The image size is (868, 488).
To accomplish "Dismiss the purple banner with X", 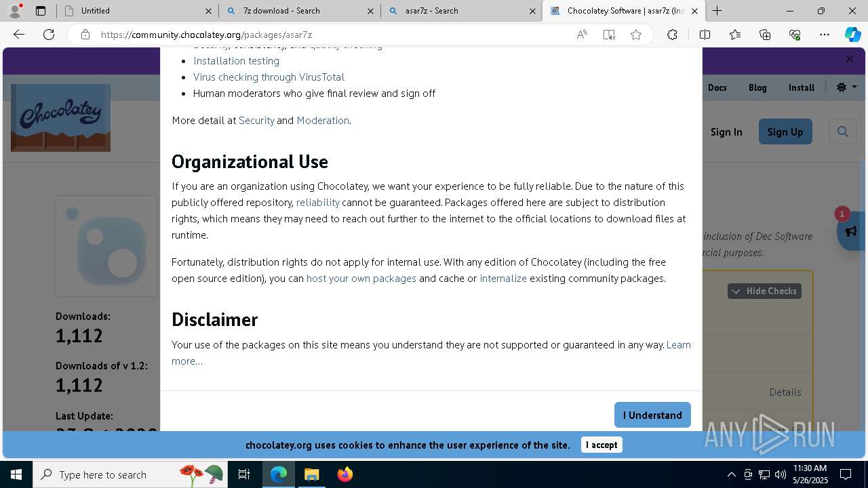I will pos(850,59).
